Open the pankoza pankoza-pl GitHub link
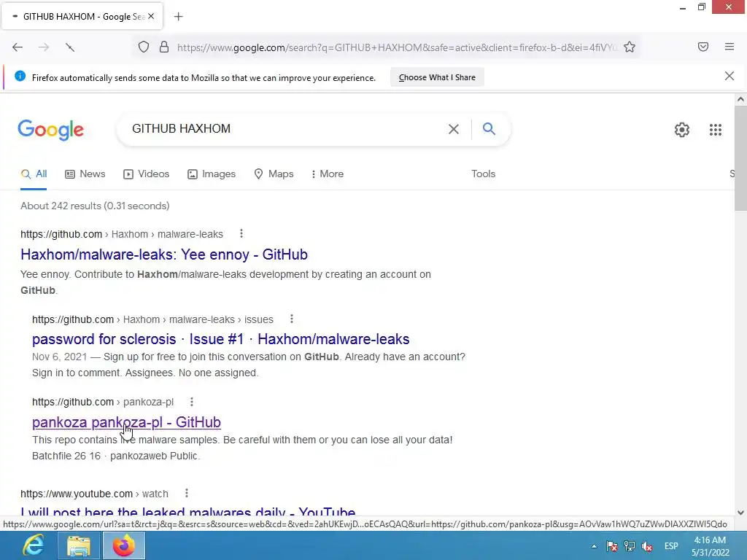 tap(126, 422)
